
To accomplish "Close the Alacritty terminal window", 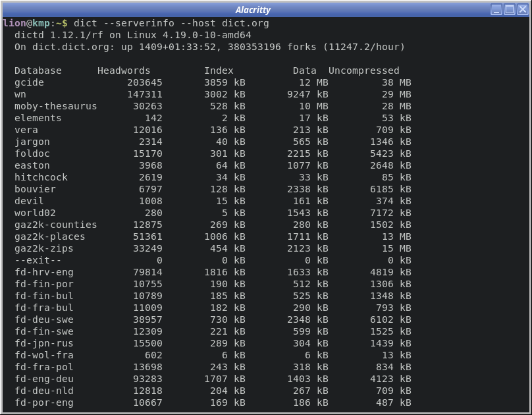I will (521, 9).
